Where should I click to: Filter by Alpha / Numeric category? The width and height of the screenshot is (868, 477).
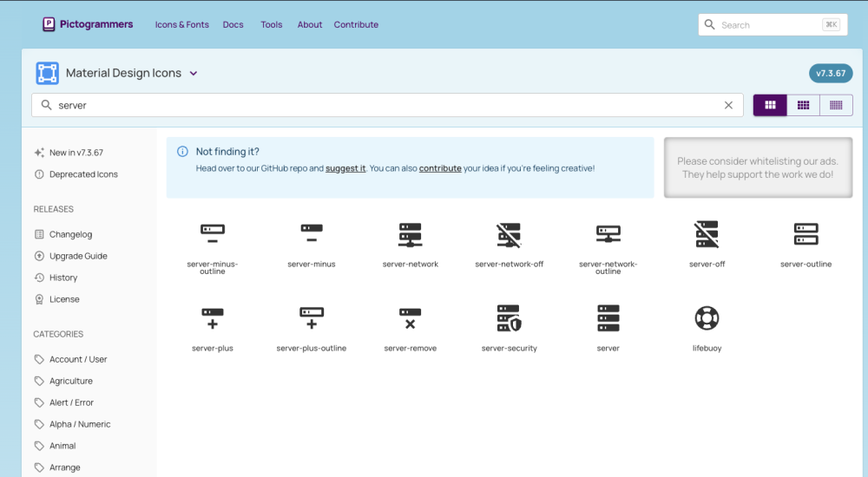tap(73, 424)
